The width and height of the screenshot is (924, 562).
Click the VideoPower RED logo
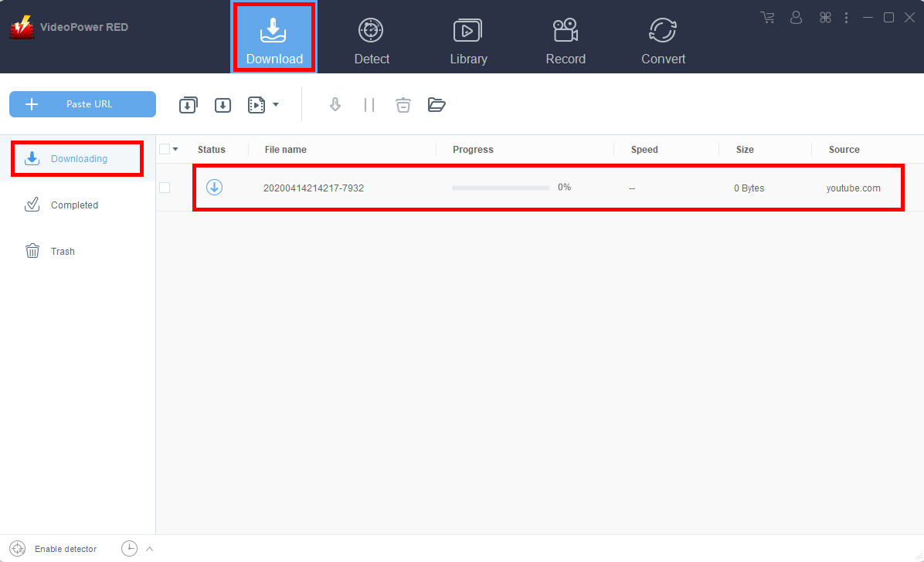[22, 27]
